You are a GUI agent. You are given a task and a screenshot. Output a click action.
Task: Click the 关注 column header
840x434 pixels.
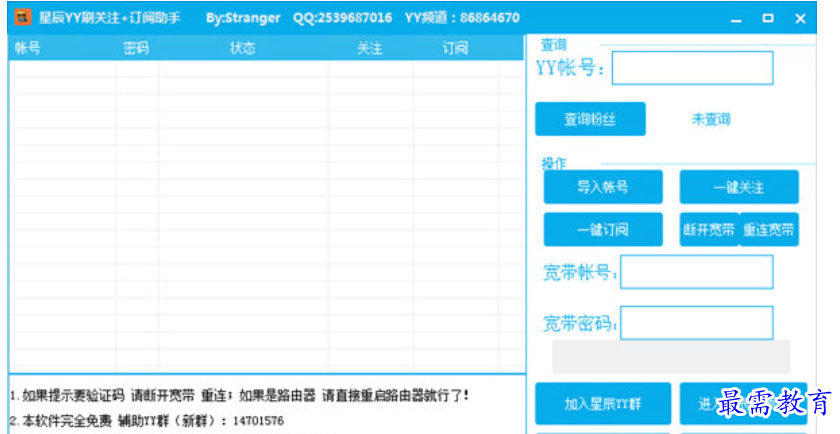(370, 48)
